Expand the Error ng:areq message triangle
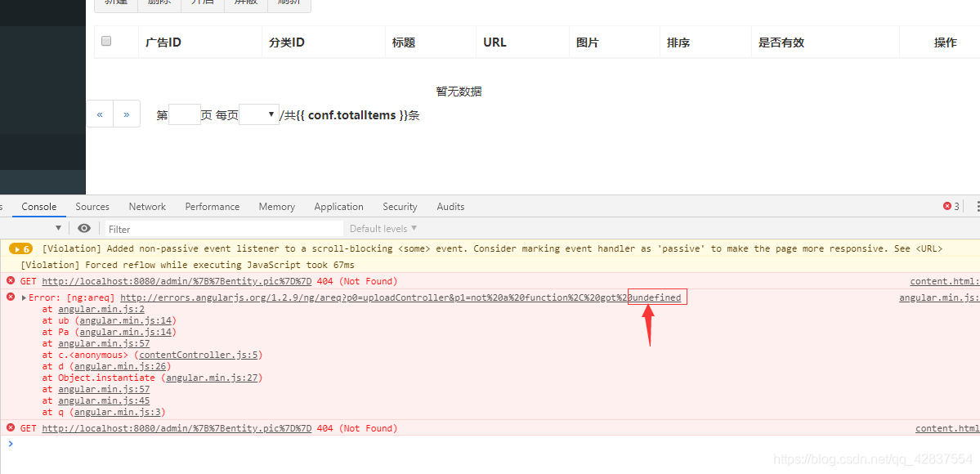Screen dimensions: 980x474 pyautogui.click(x=25, y=297)
